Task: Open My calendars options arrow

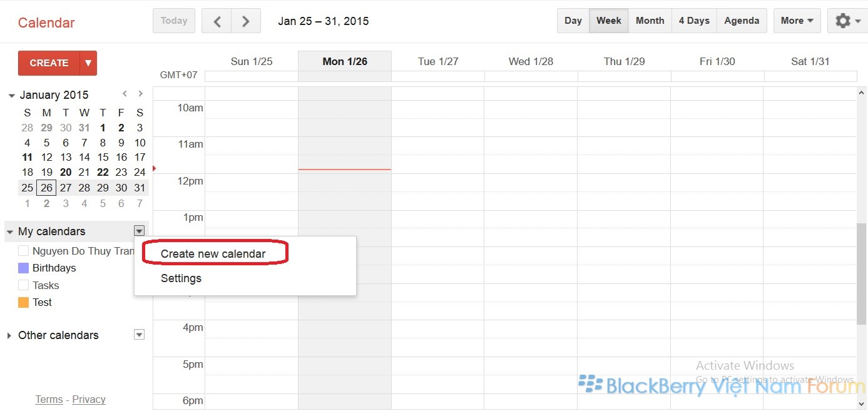Action: tap(140, 231)
